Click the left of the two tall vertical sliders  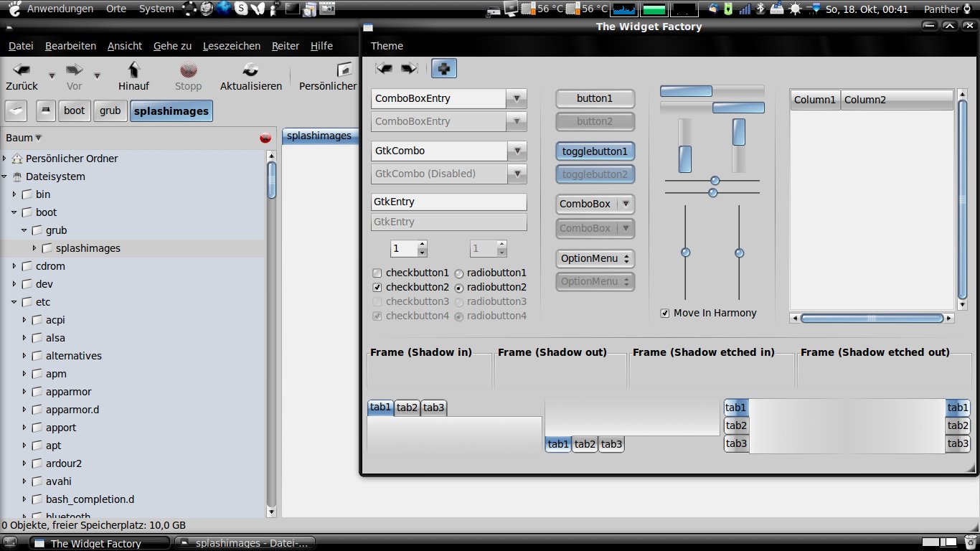click(685, 253)
